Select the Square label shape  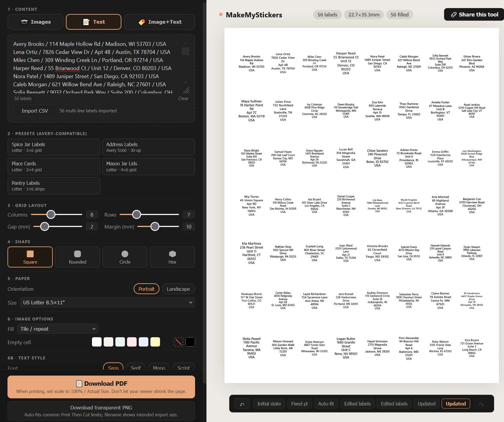click(x=30, y=257)
